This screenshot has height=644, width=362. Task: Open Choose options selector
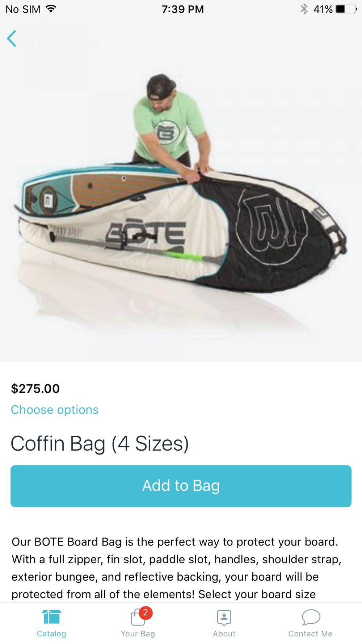coord(55,410)
